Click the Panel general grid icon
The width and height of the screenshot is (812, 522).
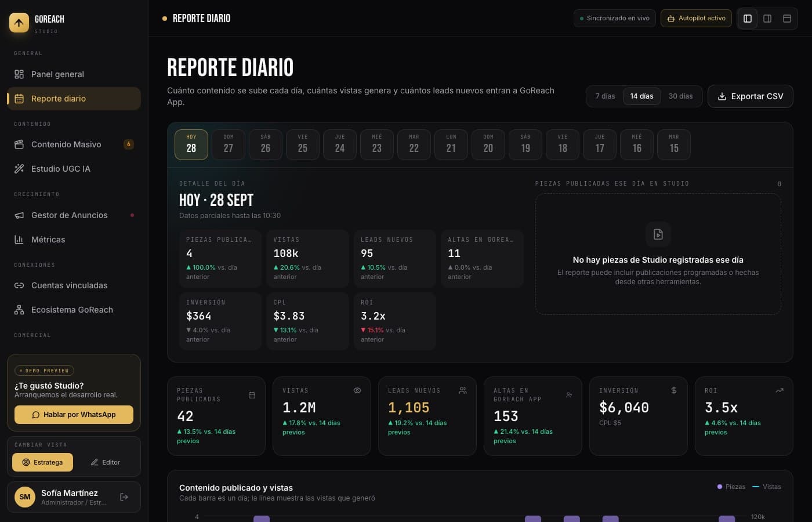(19, 74)
